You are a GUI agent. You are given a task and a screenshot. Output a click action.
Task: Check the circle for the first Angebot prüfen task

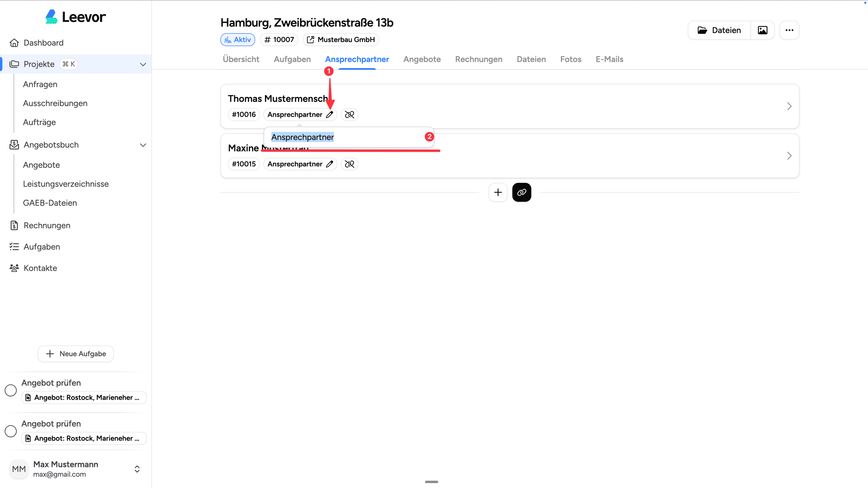(x=10, y=390)
